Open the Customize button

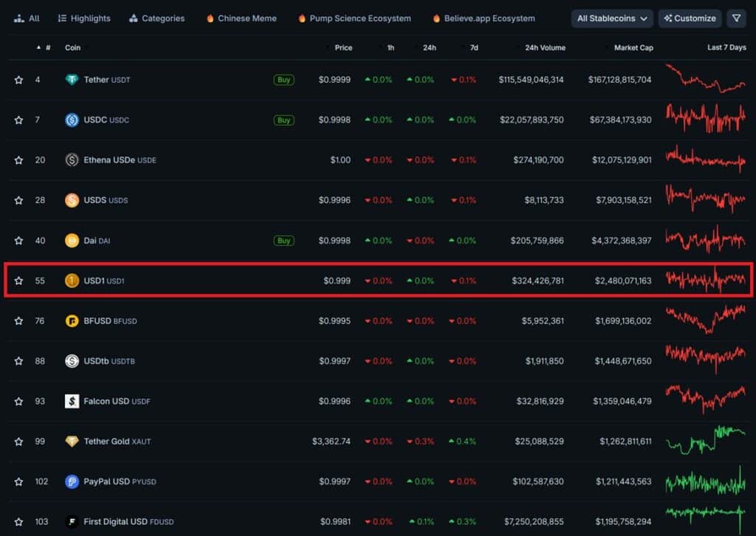(690, 18)
